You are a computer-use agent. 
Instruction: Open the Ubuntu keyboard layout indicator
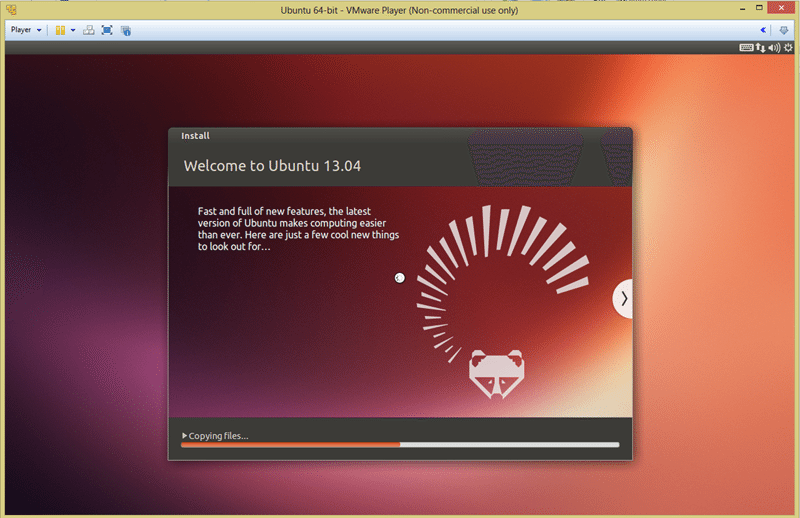tap(746, 48)
